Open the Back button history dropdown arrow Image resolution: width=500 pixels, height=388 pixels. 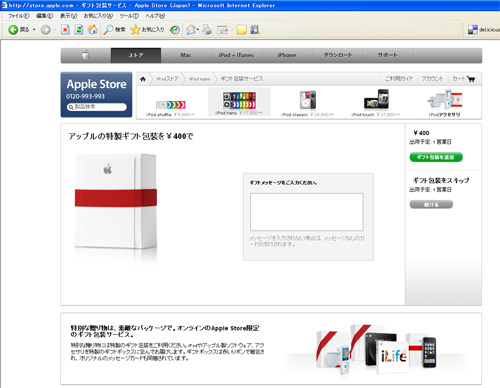coord(34,30)
